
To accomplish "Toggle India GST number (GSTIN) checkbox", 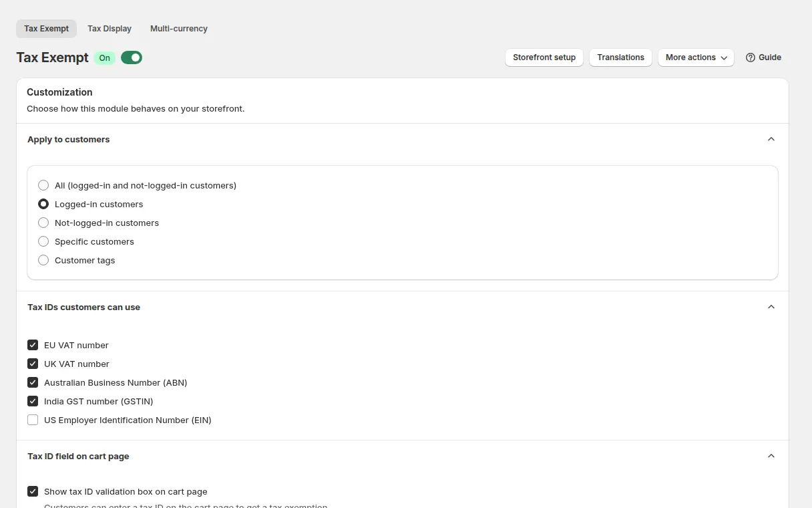I will coord(33,401).
